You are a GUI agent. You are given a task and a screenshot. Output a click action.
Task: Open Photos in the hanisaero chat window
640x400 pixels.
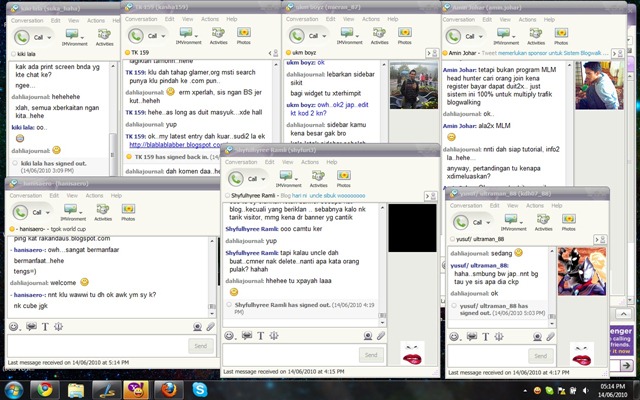click(128, 212)
